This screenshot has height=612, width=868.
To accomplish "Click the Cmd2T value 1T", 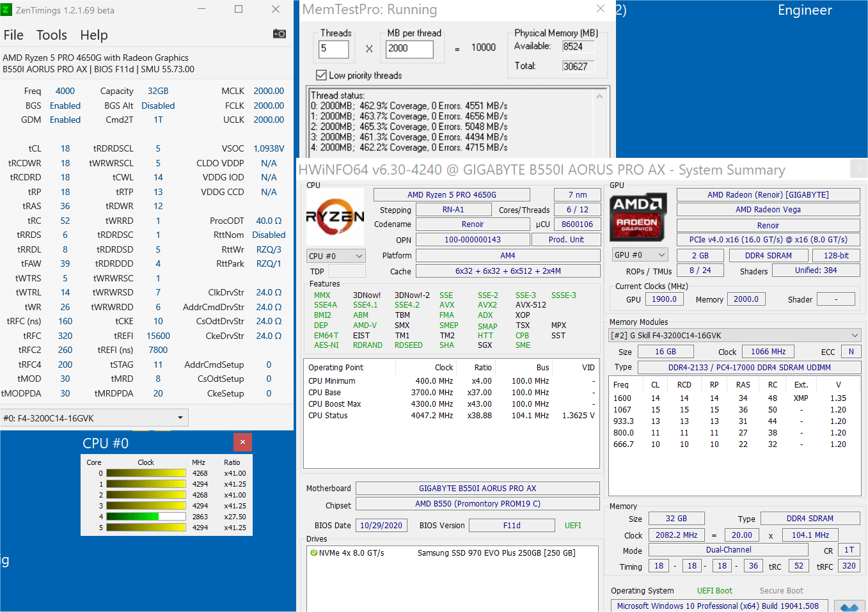I will tap(158, 120).
